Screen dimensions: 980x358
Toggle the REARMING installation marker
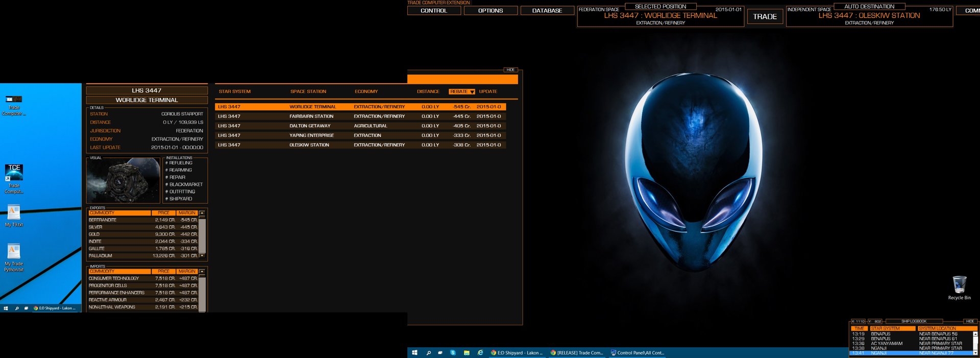click(x=179, y=170)
